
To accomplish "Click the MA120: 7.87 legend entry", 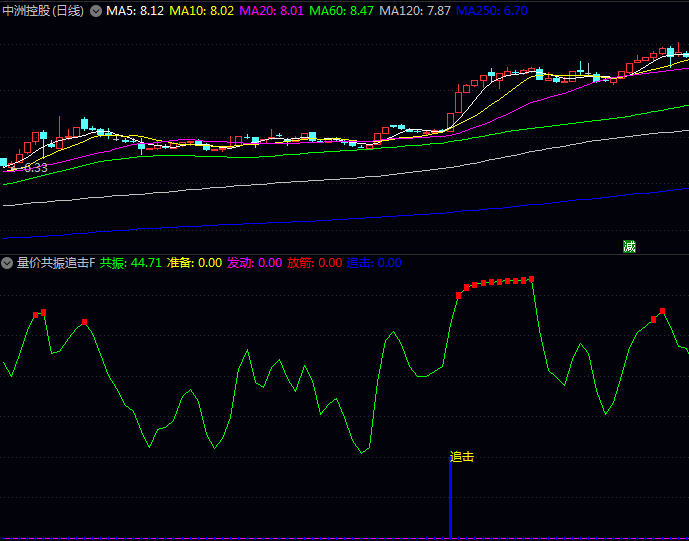I will (x=414, y=11).
